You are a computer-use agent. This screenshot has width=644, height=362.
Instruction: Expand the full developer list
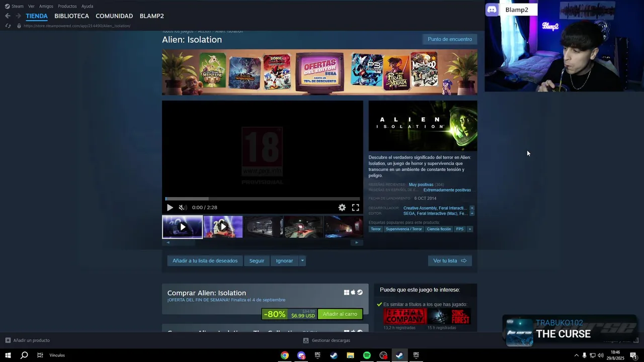coord(472,208)
